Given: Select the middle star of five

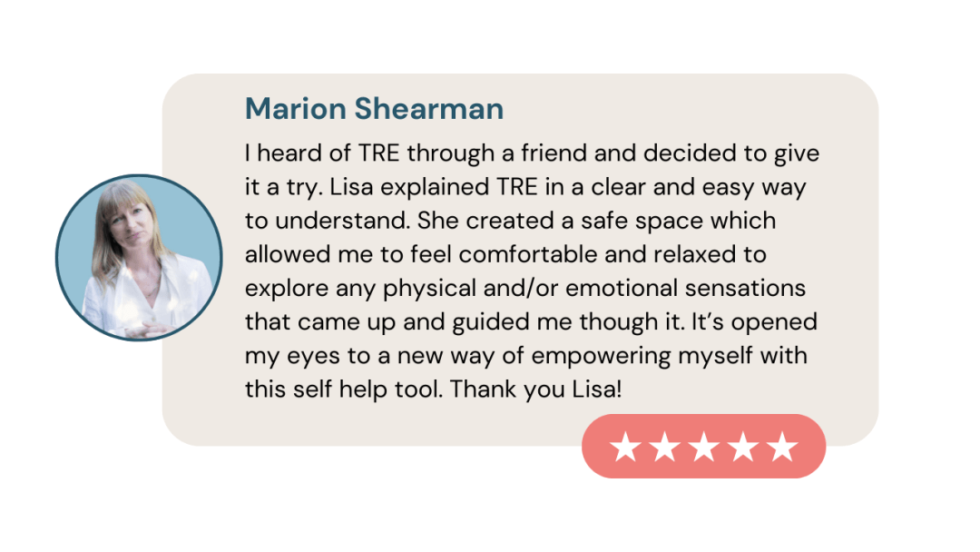Looking at the screenshot, I should 703,447.
